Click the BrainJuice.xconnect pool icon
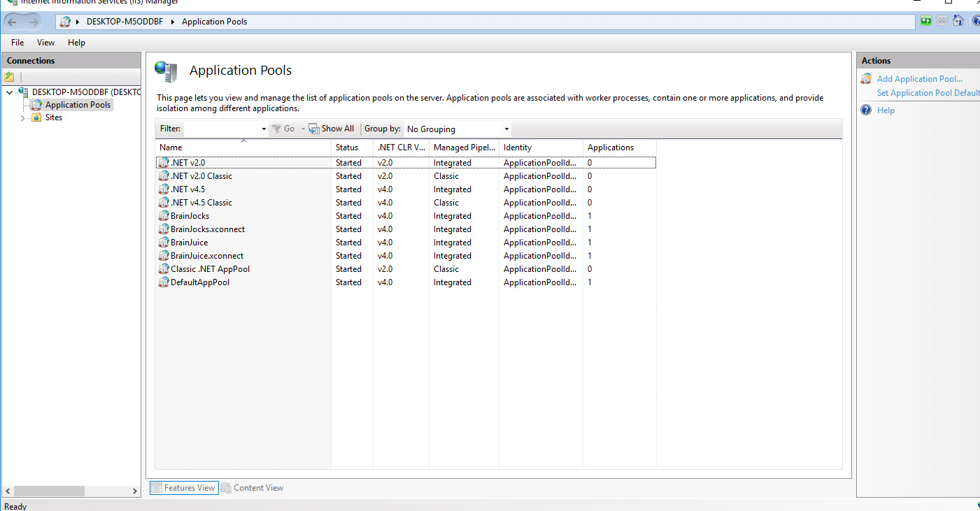Image resolution: width=980 pixels, height=511 pixels. (x=164, y=255)
